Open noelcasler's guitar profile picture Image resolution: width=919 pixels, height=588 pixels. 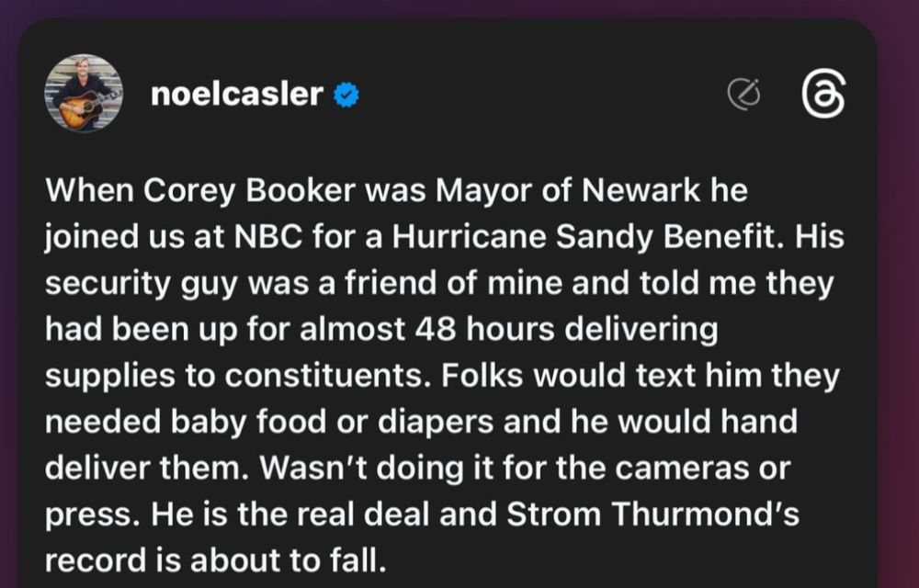coord(84,93)
